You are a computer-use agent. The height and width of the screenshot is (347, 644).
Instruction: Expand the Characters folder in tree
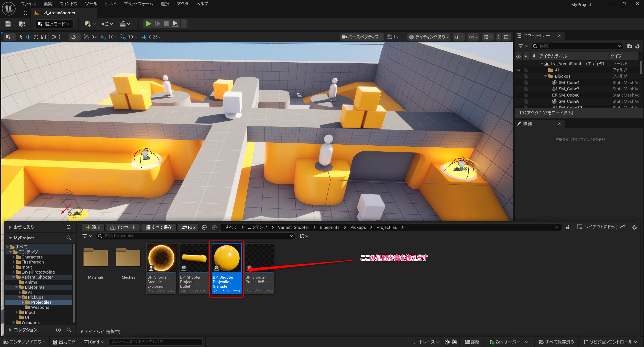tap(14, 257)
